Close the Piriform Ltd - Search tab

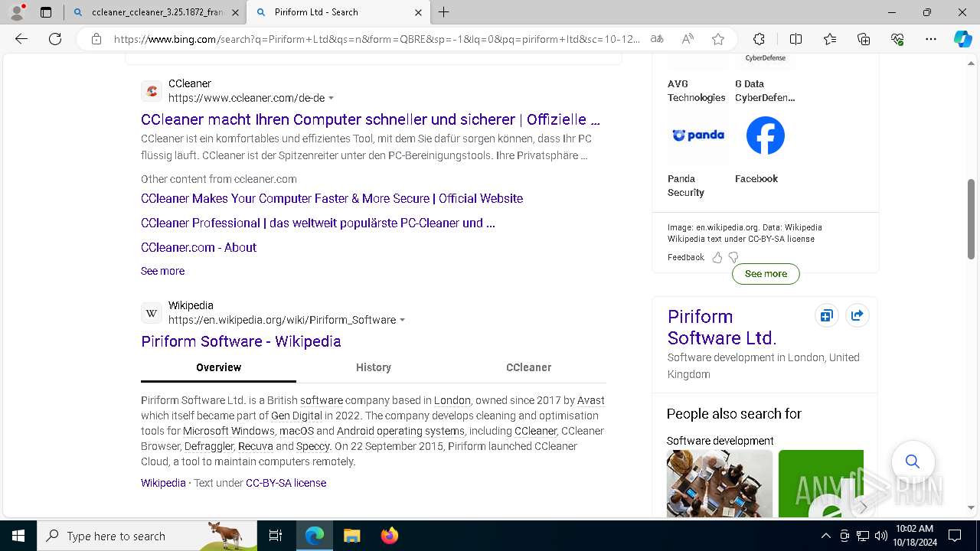pyautogui.click(x=418, y=12)
